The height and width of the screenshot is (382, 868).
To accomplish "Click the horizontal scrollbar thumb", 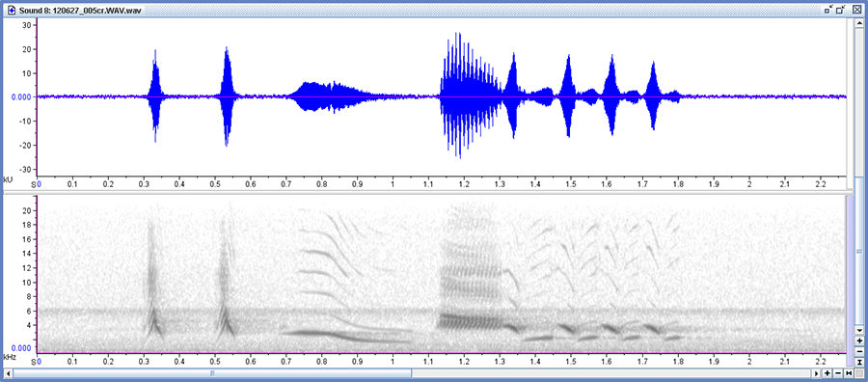I will pyautogui.click(x=212, y=373).
